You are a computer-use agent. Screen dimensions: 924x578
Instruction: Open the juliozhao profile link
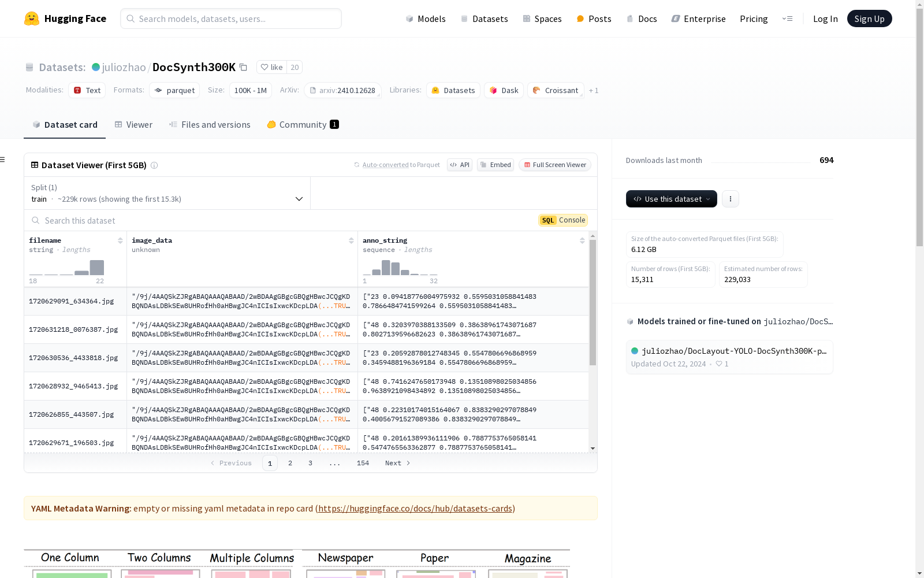coord(124,67)
